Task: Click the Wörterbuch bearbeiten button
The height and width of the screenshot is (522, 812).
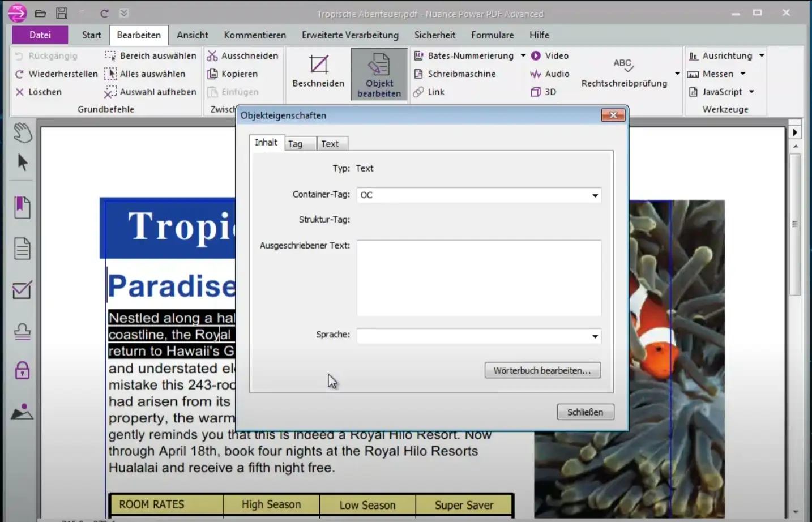Action: point(542,370)
